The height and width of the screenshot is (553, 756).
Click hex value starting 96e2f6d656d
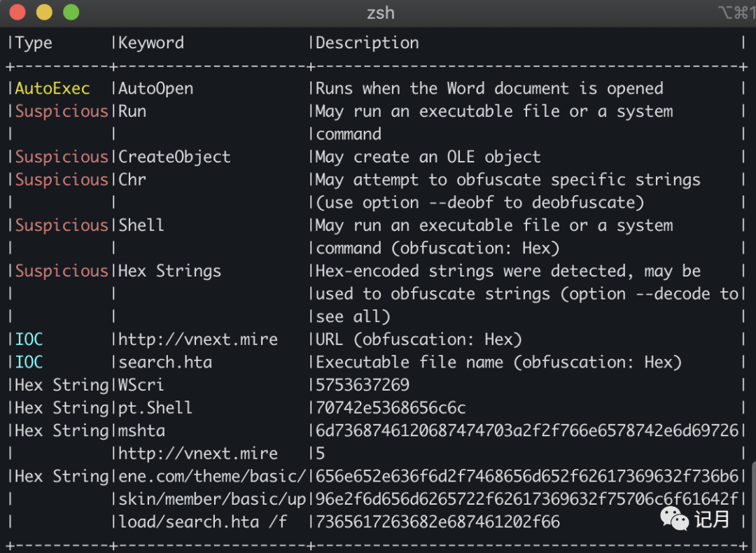527,500
